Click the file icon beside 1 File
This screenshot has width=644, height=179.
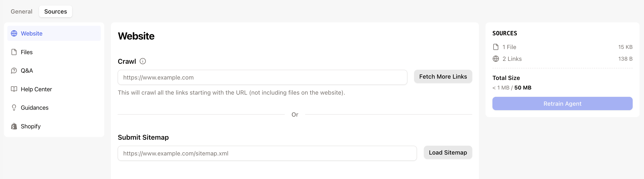496,47
